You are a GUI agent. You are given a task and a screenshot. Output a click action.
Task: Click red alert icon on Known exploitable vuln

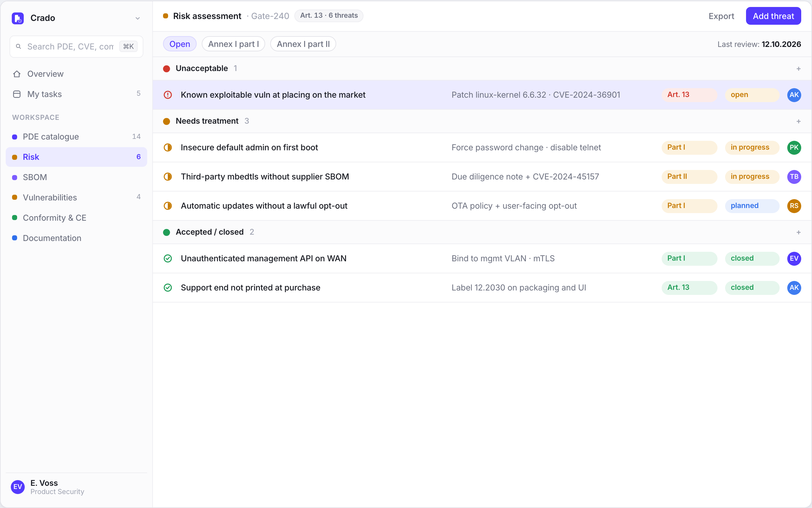[168, 95]
